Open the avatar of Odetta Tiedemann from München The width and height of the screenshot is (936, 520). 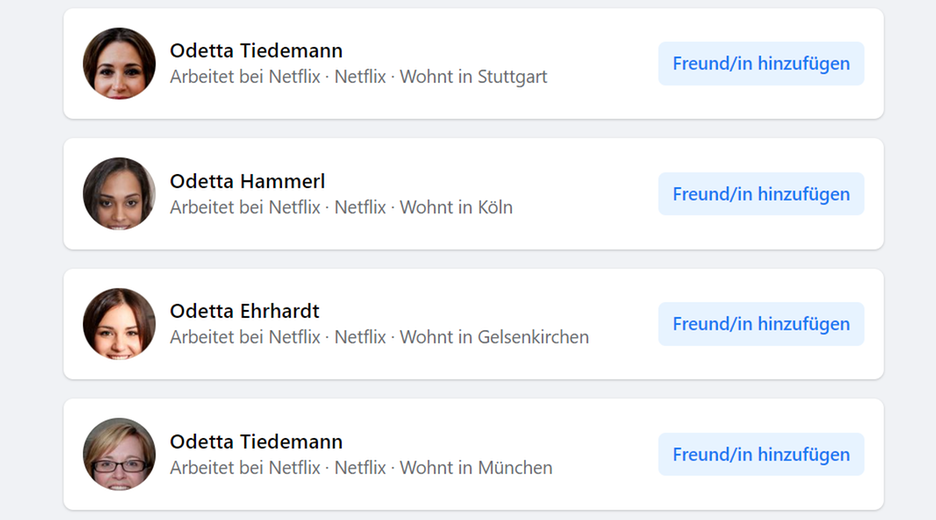[119, 454]
